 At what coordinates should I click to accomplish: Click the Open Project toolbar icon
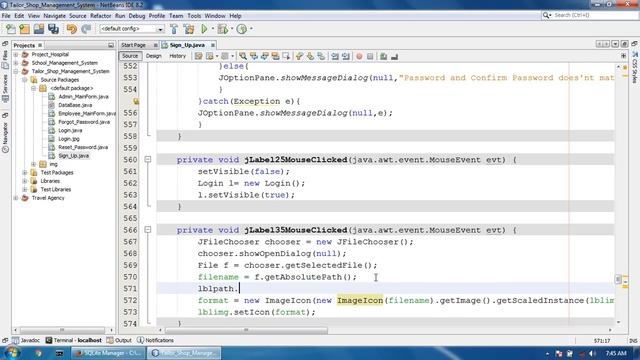(x=39, y=29)
